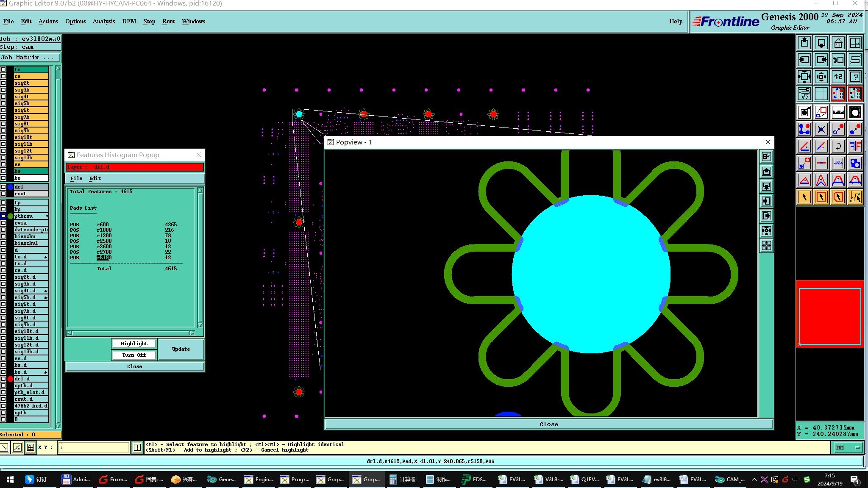868x488 pixels.
Task: Click the Update button
Action: pyautogui.click(x=181, y=349)
